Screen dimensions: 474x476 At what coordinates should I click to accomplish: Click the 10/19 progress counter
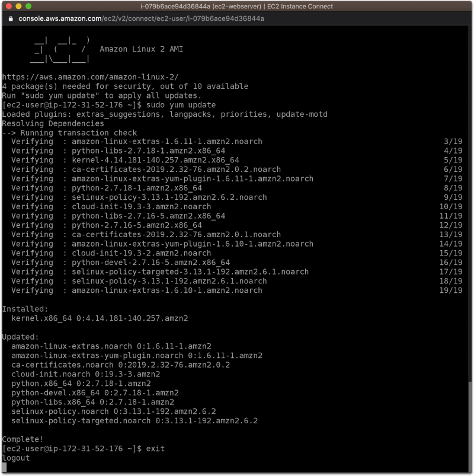point(451,207)
